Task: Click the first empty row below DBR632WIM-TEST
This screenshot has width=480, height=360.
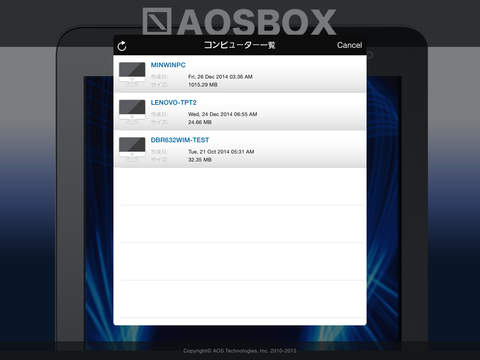Action: pos(240,186)
